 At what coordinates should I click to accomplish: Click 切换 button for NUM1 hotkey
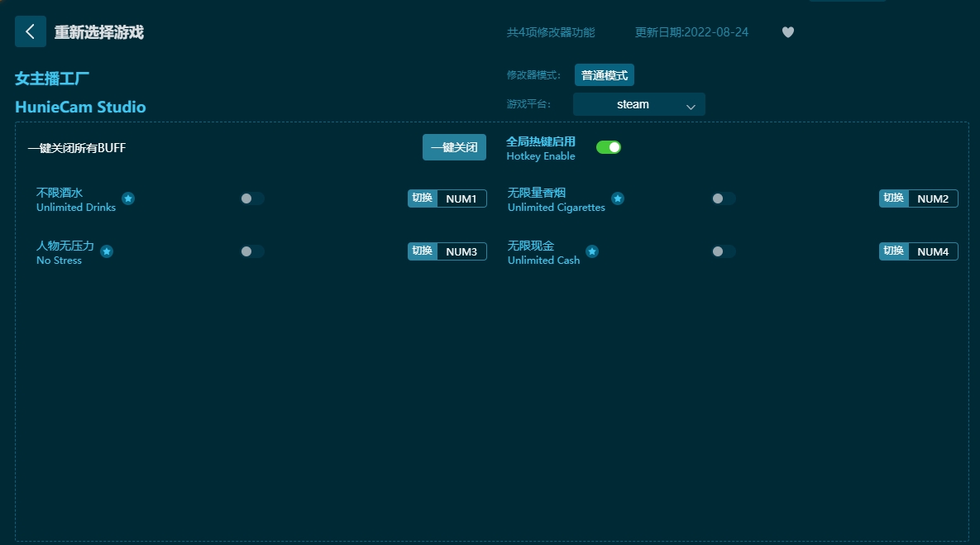tap(423, 198)
